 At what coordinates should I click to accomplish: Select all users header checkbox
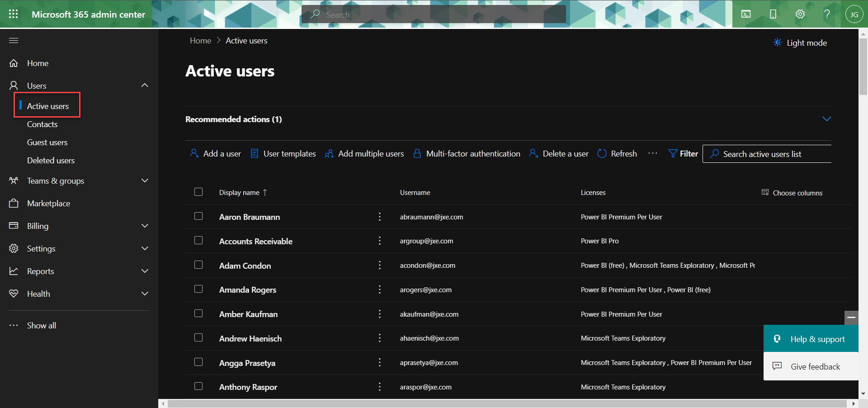point(198,192)
